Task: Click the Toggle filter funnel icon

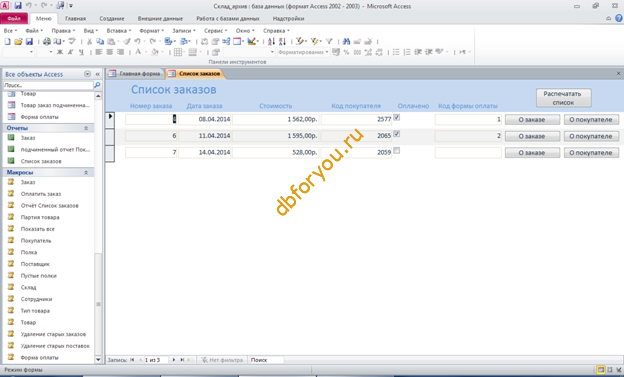Action: click(329, 41)
